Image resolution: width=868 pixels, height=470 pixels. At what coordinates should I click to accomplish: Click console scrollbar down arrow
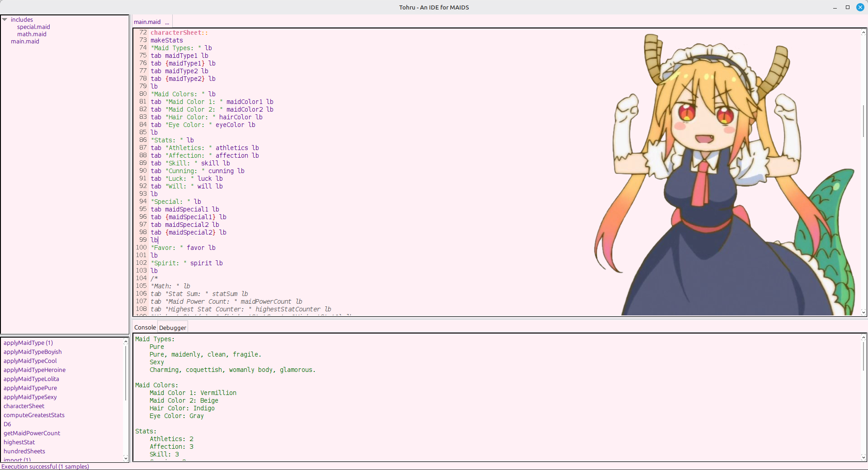863,457
